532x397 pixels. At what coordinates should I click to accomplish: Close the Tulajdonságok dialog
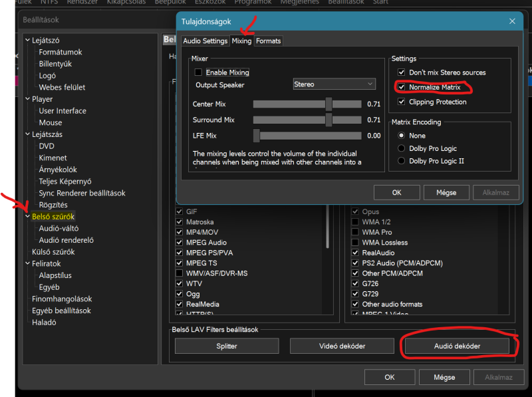coord(512,21)
